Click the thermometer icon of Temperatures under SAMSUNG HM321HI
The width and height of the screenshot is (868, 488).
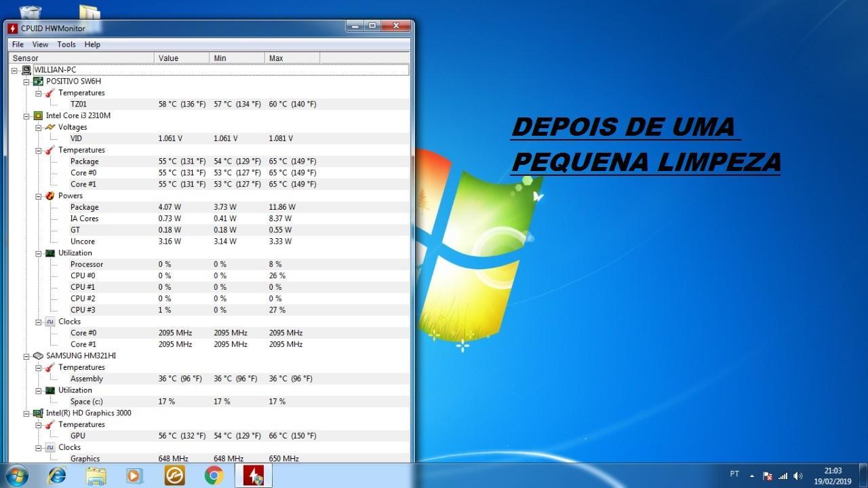point(50,367)
